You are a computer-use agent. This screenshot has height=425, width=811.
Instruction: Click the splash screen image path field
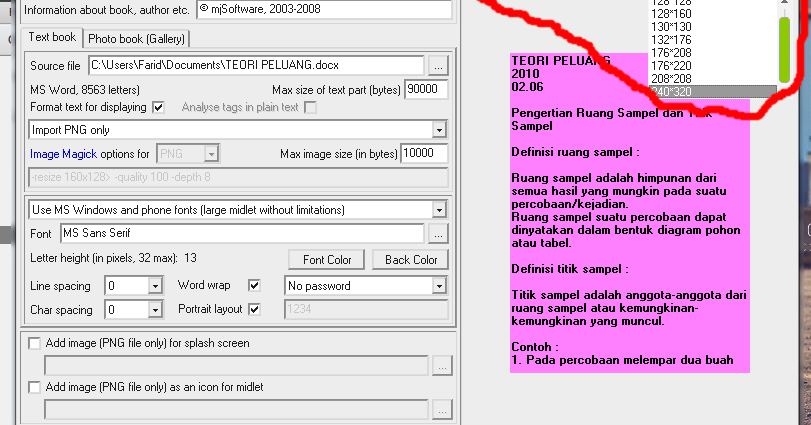[x=236, y=366]
